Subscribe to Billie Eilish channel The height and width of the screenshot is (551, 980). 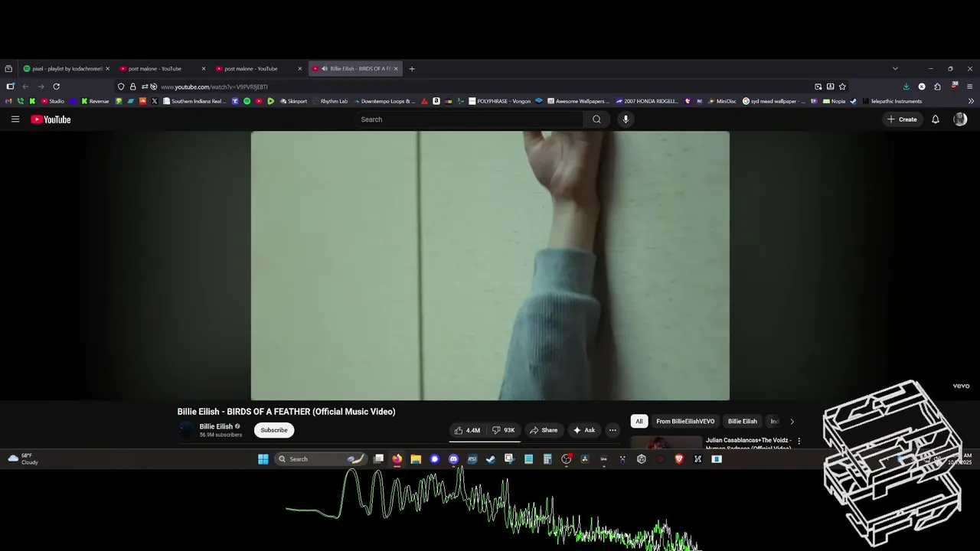274,430
